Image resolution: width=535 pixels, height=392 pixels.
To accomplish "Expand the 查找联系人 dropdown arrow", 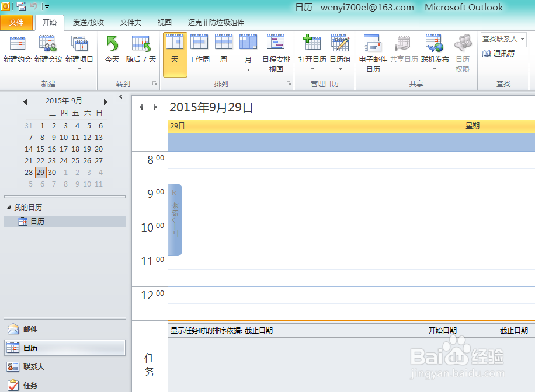I will tap(522, 39).
